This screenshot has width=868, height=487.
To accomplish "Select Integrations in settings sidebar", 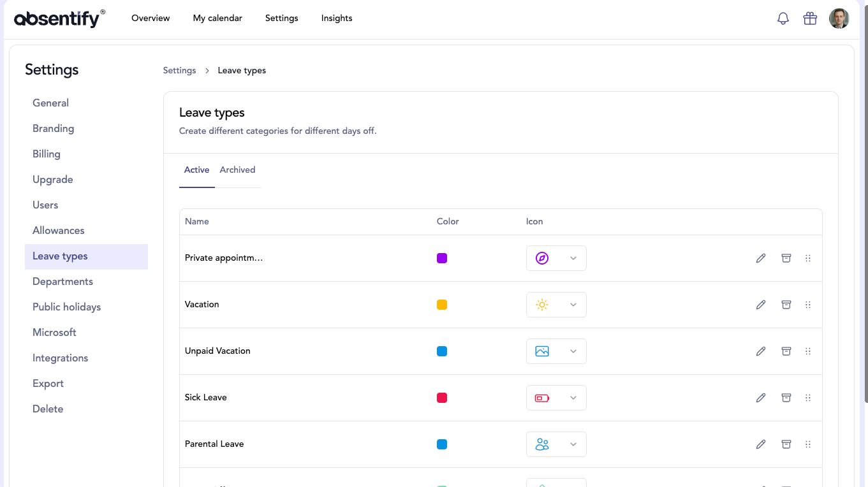I will 86,358.
